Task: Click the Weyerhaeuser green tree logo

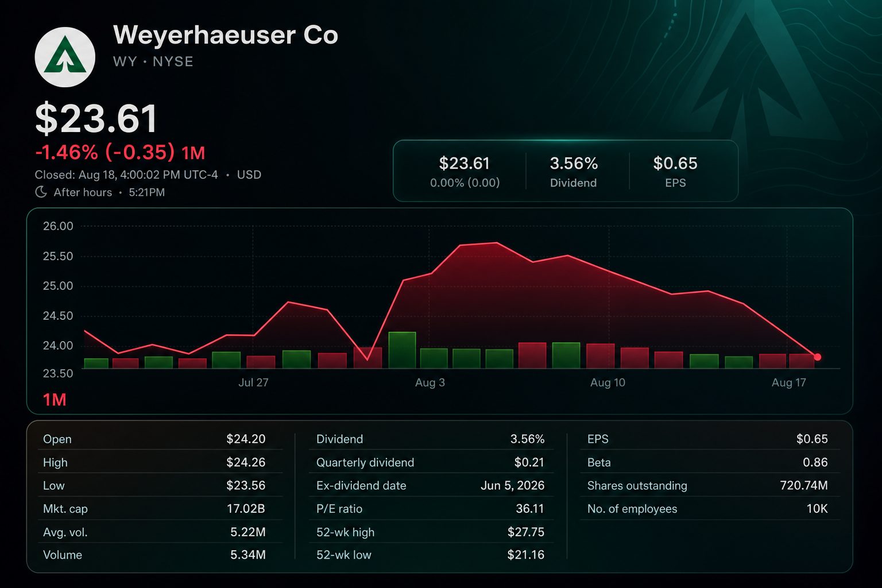Action: pyautogui.click(x=65, y=57)
